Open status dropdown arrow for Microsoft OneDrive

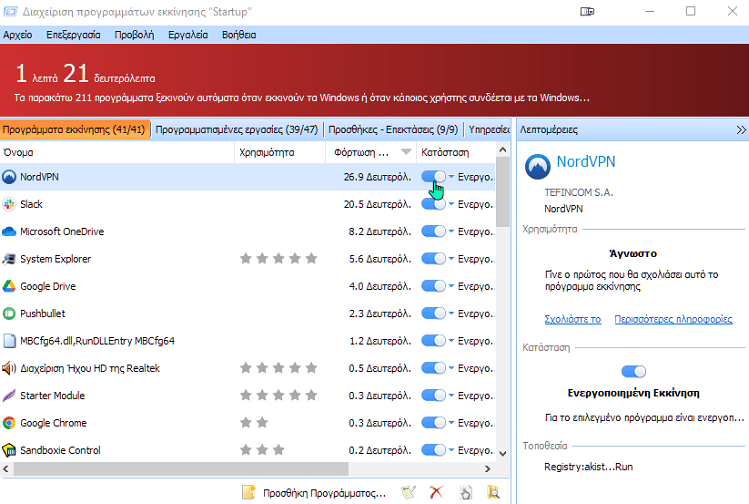(451, 231)
